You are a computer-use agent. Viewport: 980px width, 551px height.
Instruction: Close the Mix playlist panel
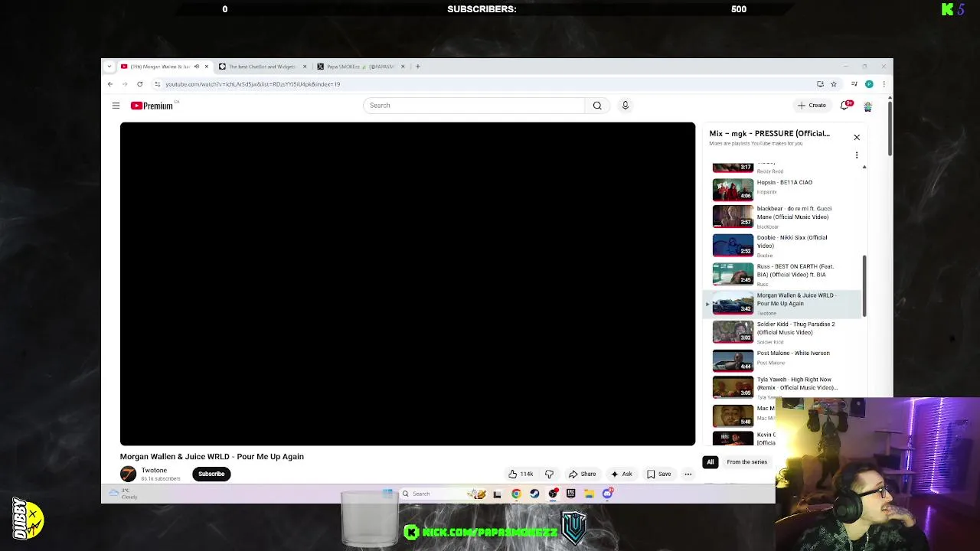pyautogui.click(x=857, y=137)
